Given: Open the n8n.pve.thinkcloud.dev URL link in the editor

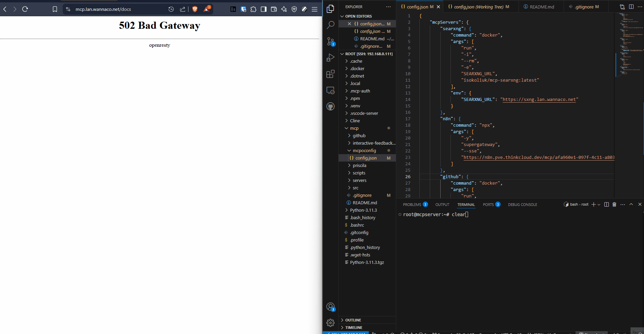Looking at the screenshot, I should click(539, 158).
